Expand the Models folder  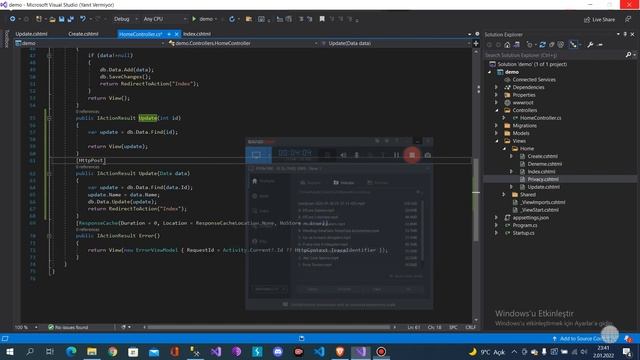click(x=496, y=133)
